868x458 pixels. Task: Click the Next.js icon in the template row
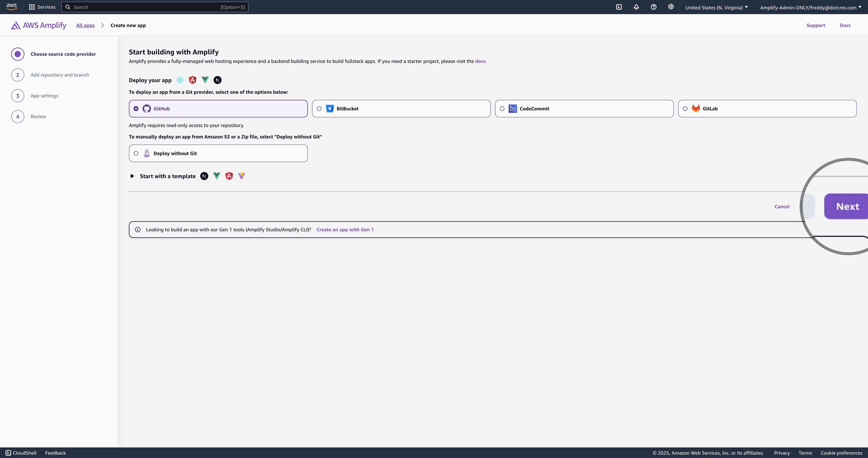[204, 176]
